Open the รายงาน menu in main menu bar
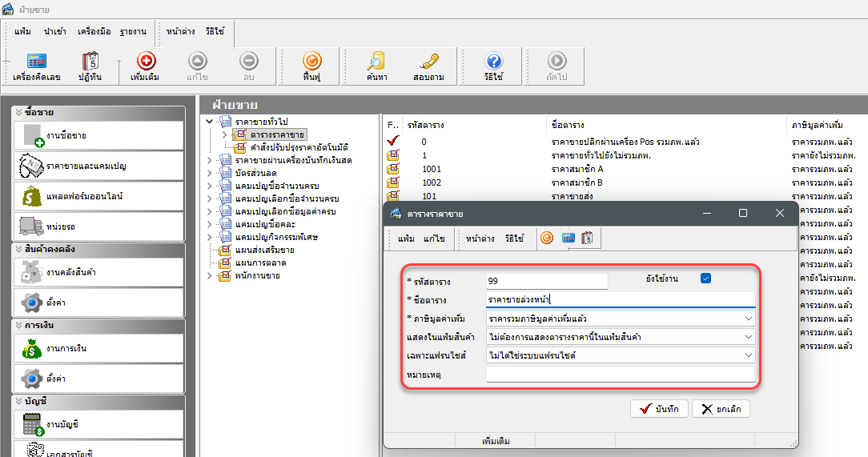 (x=133, y=31)
